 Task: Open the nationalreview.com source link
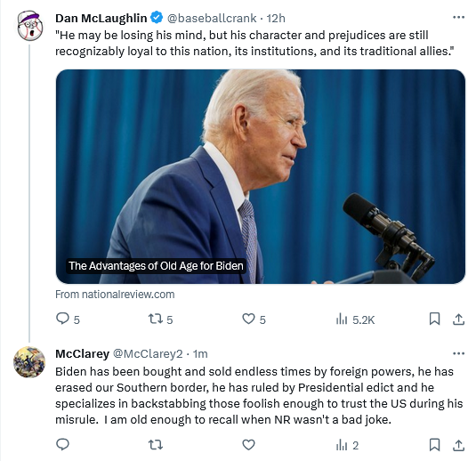[115, 295]
